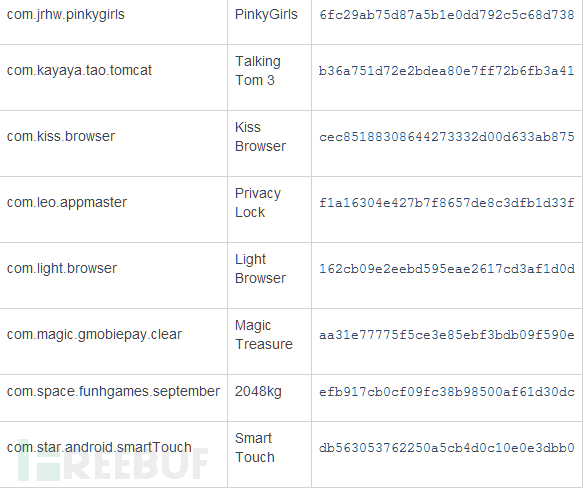Click hash starting with cec851883086
This screenshot has height=488, width=583.
click(x=447, y=137)
